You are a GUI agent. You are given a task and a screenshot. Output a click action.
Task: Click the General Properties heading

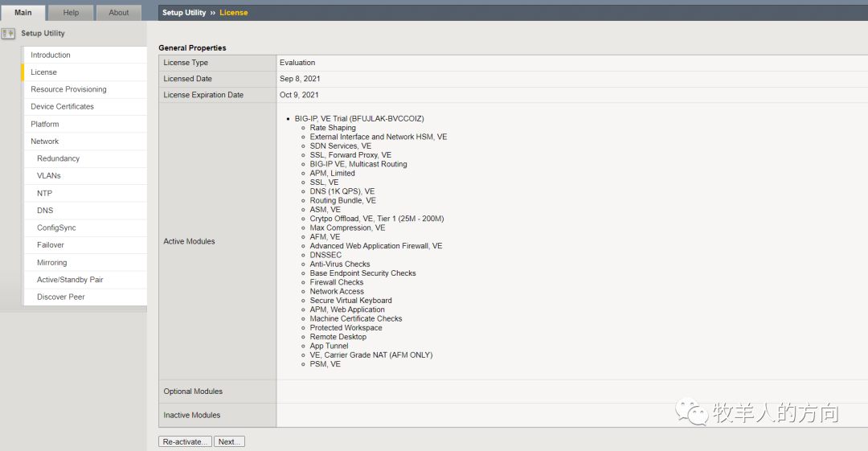(x=192, y=47)
